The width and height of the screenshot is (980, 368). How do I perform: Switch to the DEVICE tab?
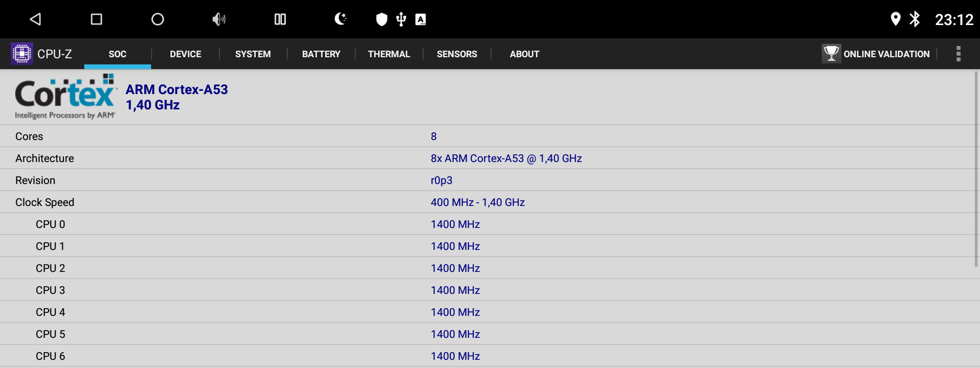tap(185, 54)
